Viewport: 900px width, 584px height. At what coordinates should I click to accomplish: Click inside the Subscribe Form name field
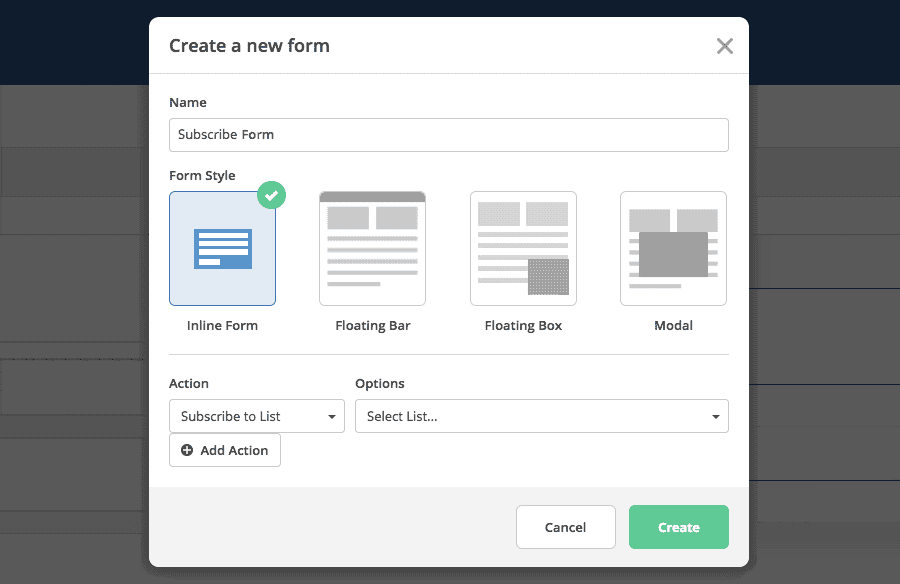449,135
